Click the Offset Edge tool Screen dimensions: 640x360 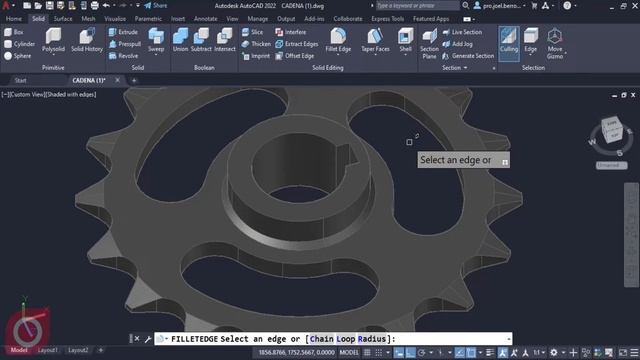pyautogui.click(x=295, y=56)
